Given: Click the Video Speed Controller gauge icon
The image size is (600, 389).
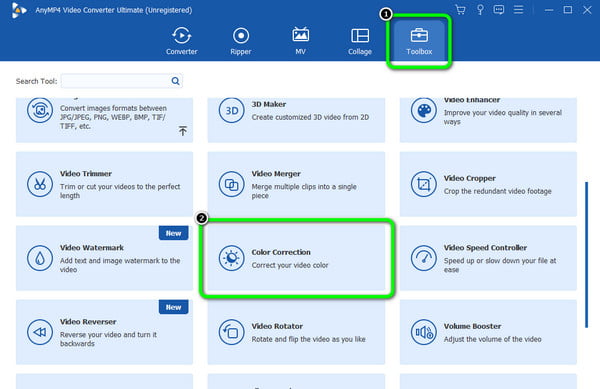Looking at the screenshot, I should [424, 258].
